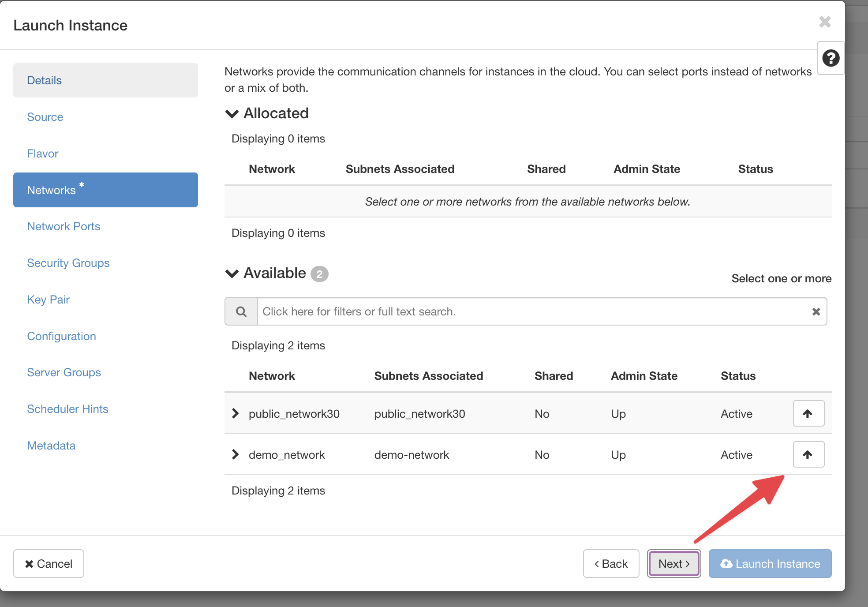868x607 pixels.
Task: Allocate public_network30 with up arrow
Action: pos(808,413)
